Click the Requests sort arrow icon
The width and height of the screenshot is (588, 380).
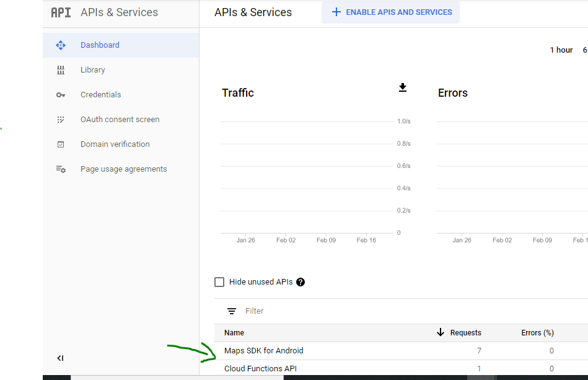point(441,332)
